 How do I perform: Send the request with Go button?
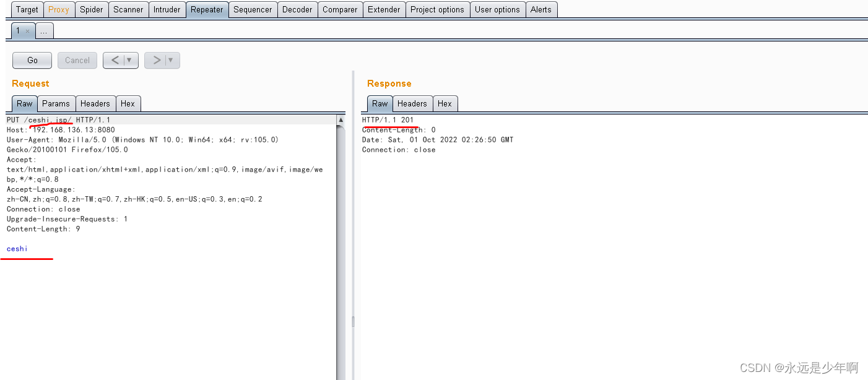point(32,60)
